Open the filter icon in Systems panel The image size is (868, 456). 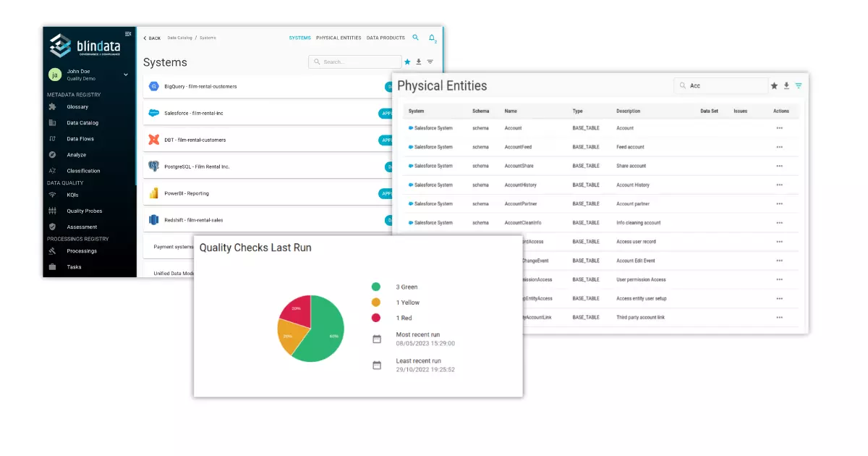tap(430, 62)
